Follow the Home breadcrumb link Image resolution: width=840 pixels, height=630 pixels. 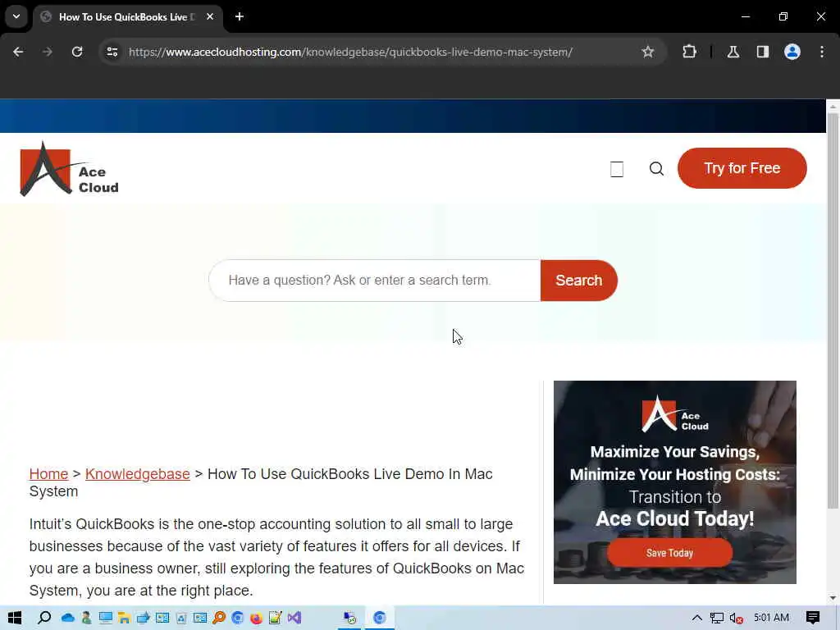click(x=48, y=474)
